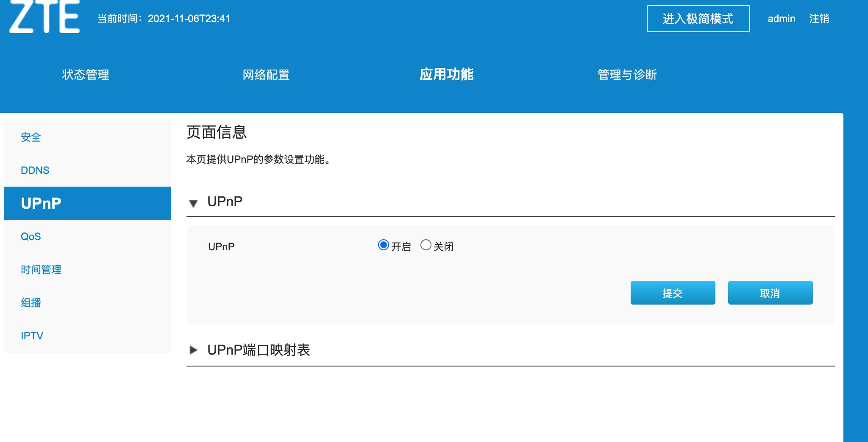Select 组播 from the sidebar
The width and height of the screenshot is (868, 442).
point(31,303)
